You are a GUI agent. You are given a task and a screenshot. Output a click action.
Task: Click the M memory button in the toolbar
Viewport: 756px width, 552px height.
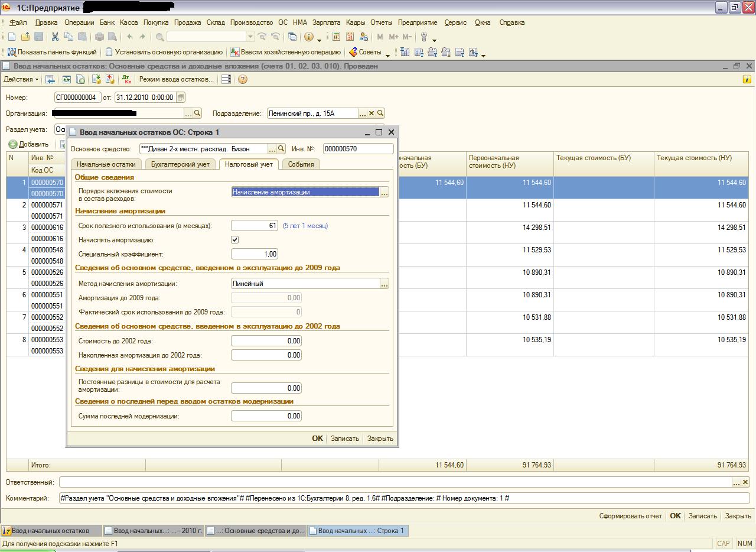[380, 37]
